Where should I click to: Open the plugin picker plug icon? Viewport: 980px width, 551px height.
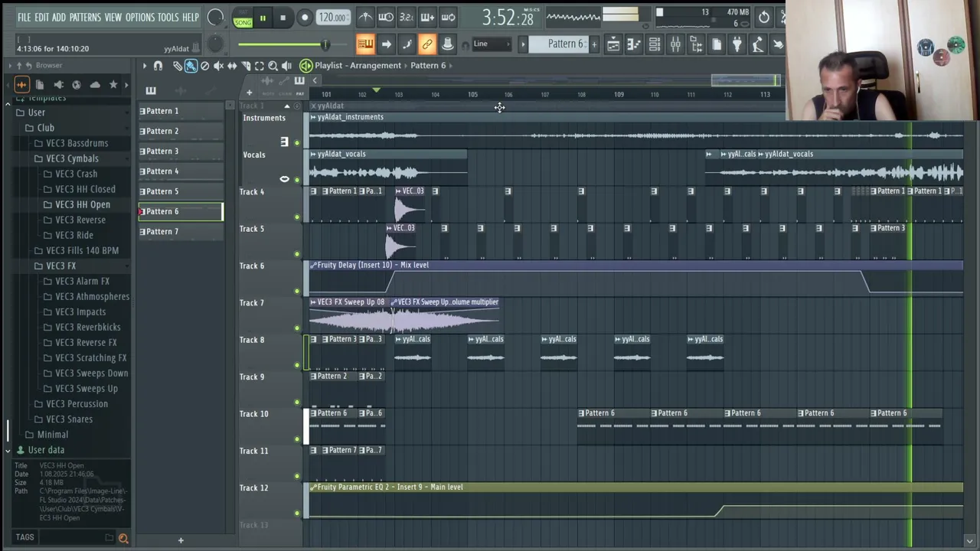point(737,45)
